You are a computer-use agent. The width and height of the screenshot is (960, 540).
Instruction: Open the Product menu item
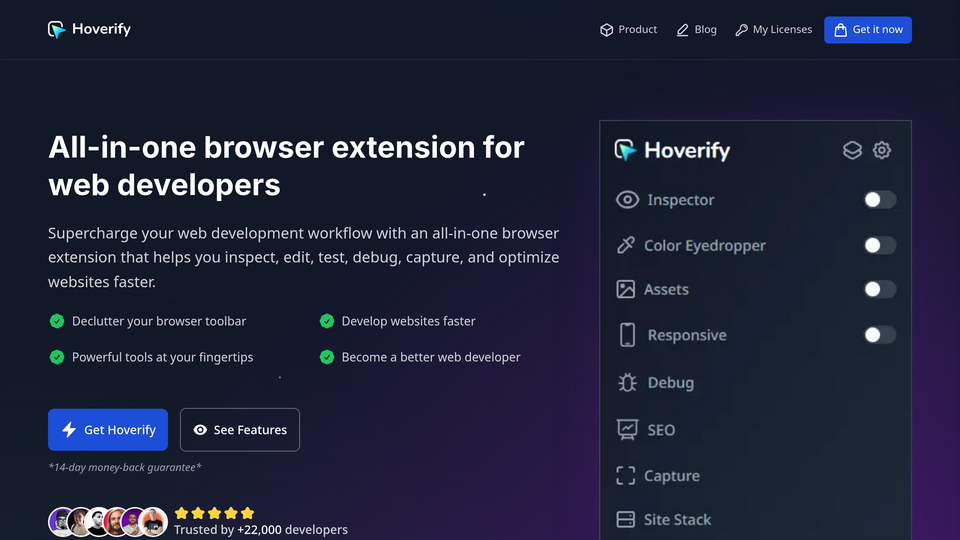click(628, 29)
